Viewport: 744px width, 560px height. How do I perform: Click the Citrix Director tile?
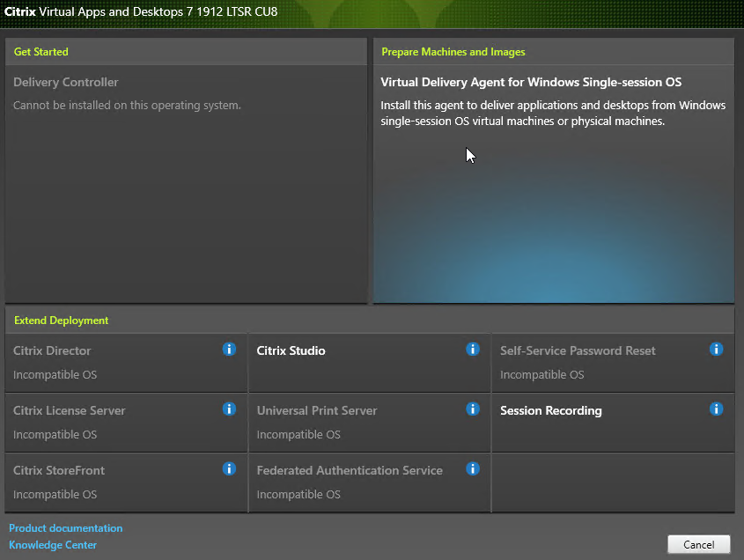tap(126, 363)
